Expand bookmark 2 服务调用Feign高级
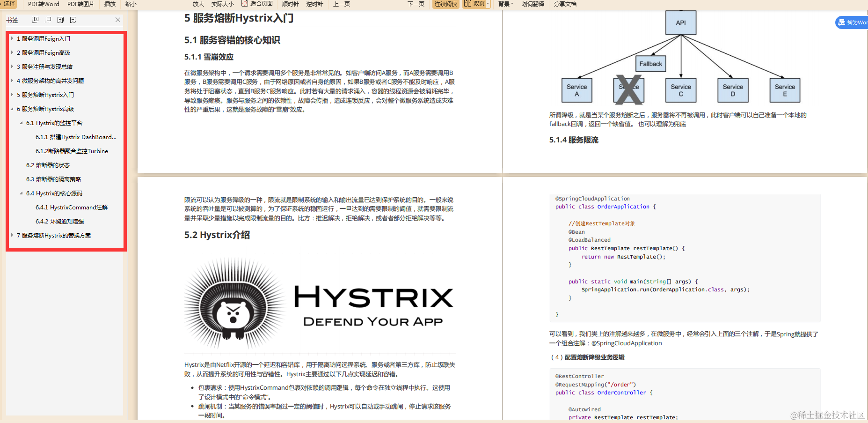This screenshot has width=868, height=423. [x=12, y=52]
